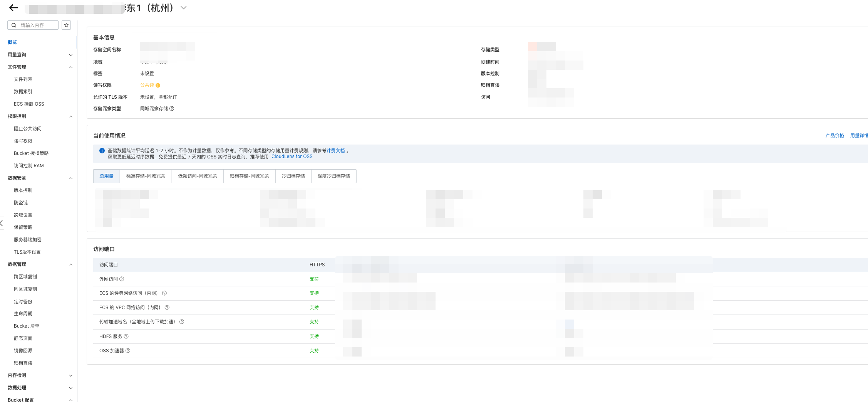Open 文件列表

pyautogui.click(x=23, y=79)
